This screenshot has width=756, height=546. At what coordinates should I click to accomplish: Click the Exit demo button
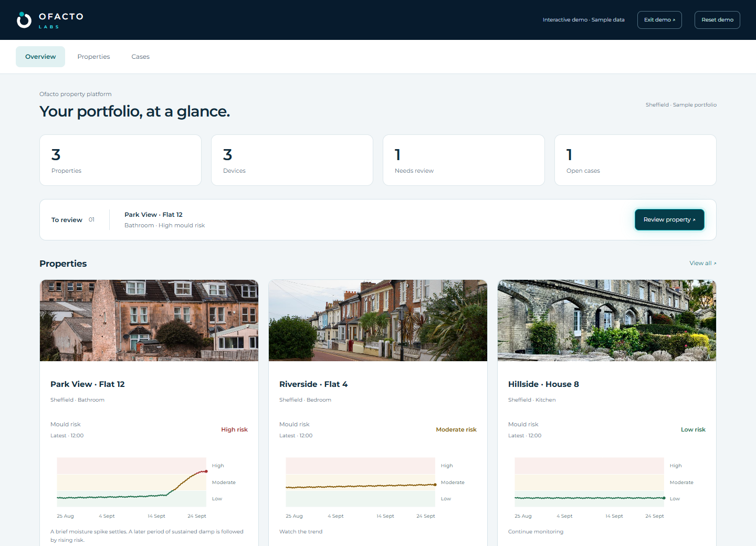click(659, 20)
